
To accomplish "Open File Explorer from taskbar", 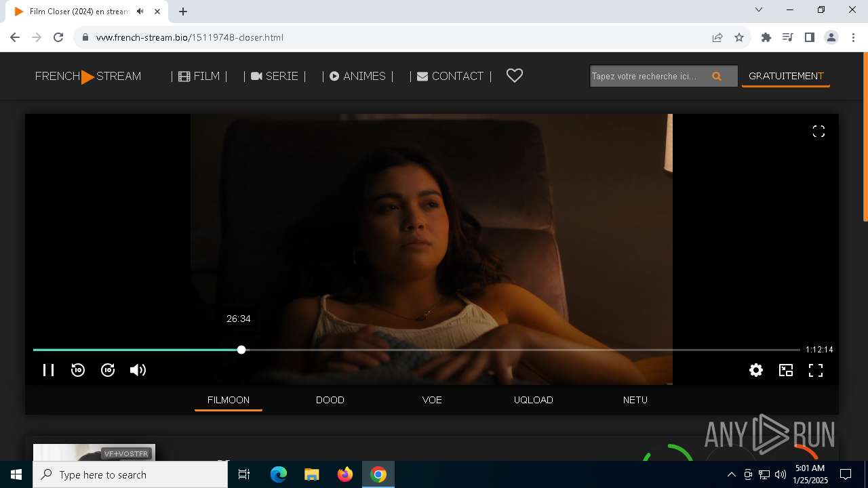I will (312, 474).
